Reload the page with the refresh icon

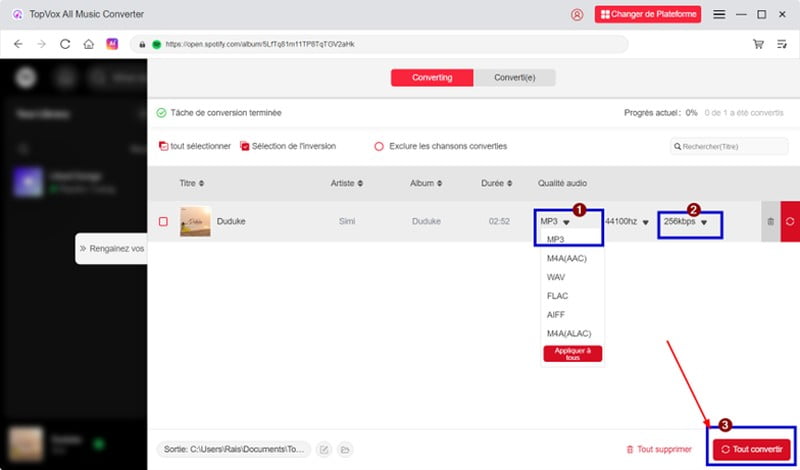tap(65, 44)
